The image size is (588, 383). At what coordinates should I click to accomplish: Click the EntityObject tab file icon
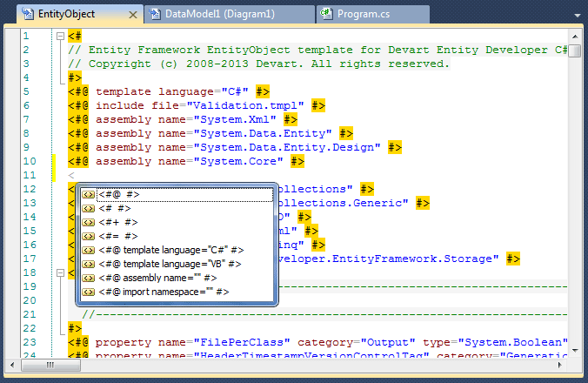28,14
